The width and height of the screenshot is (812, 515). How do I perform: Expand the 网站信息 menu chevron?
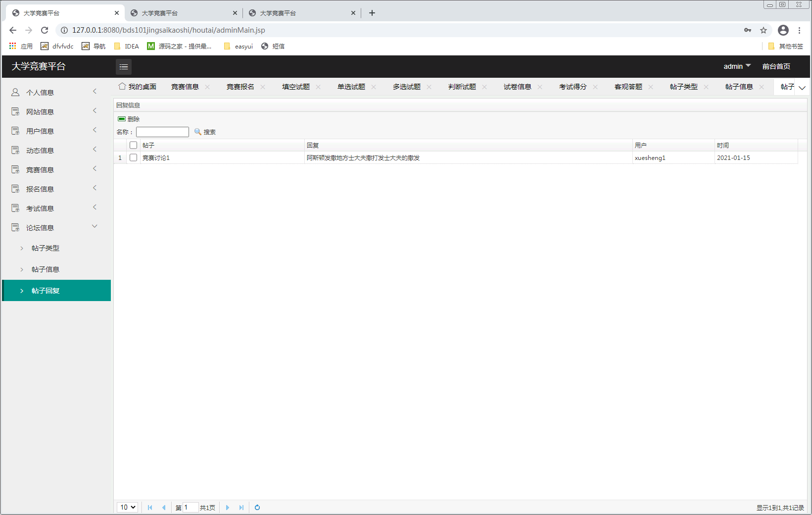95,110
